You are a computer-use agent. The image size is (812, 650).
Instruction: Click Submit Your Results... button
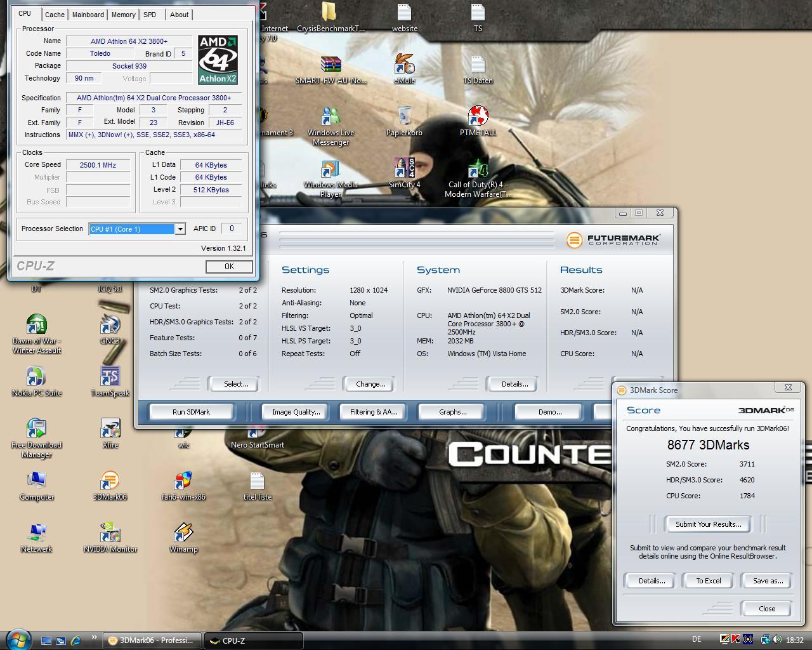708,524
